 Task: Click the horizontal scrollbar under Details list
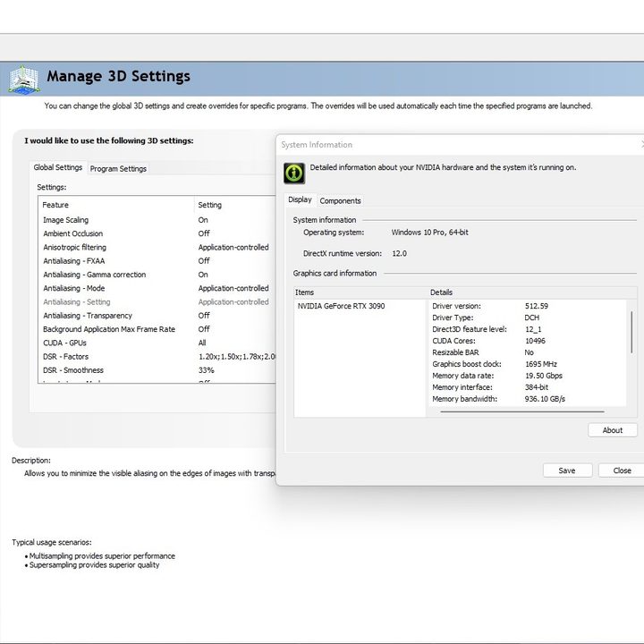tap(522, 411)
